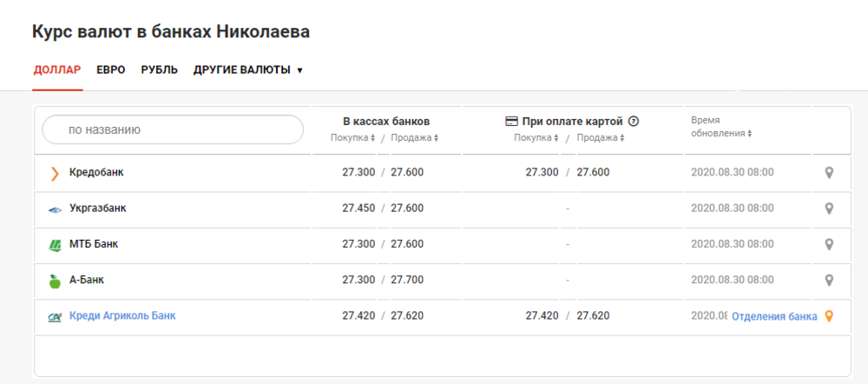Sort by card payment Продажа column
Screen dimensions: 868x384
(601, 138)
